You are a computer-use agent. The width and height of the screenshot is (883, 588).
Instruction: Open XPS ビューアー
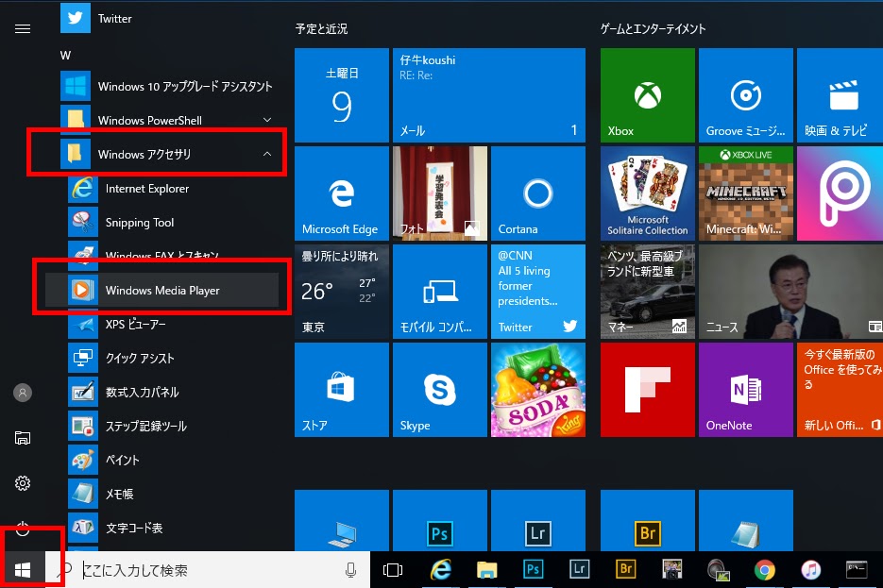coord(173,324)
